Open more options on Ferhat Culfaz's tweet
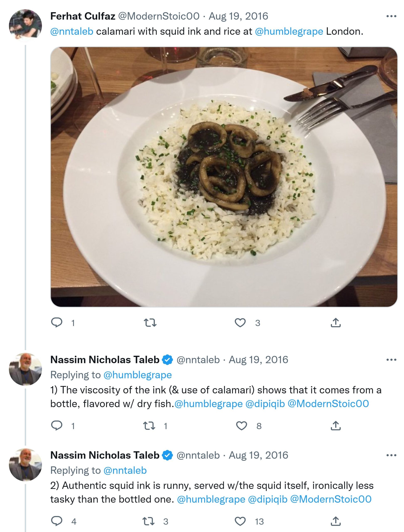Image resolution: width=404 pixels, height=532 pixels. (x=391, y=16)
